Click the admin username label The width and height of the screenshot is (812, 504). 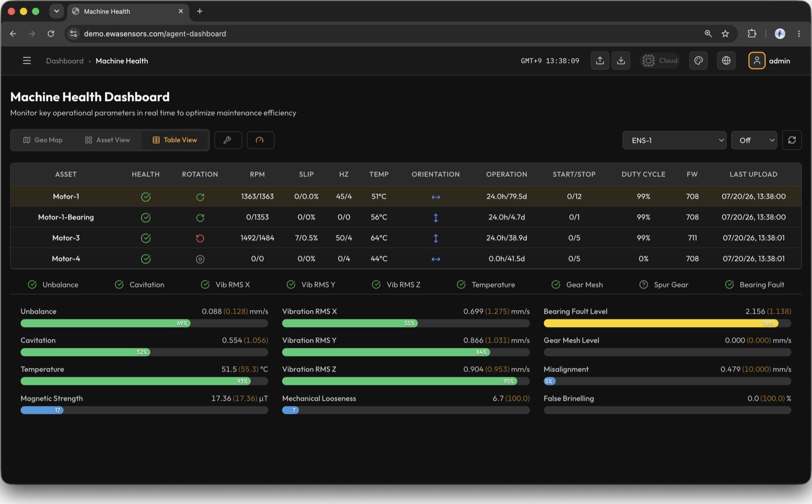click(x=780, y=61)
